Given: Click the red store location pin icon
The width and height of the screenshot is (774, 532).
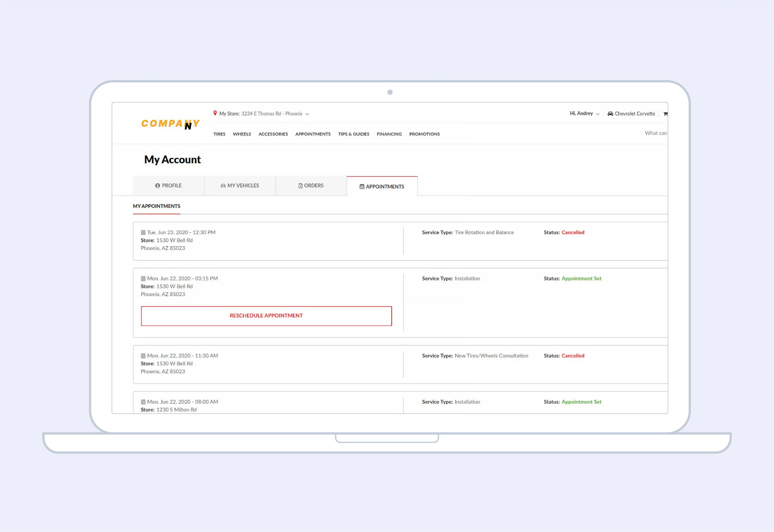Looking at the screenshot, I should coord(215,113).
